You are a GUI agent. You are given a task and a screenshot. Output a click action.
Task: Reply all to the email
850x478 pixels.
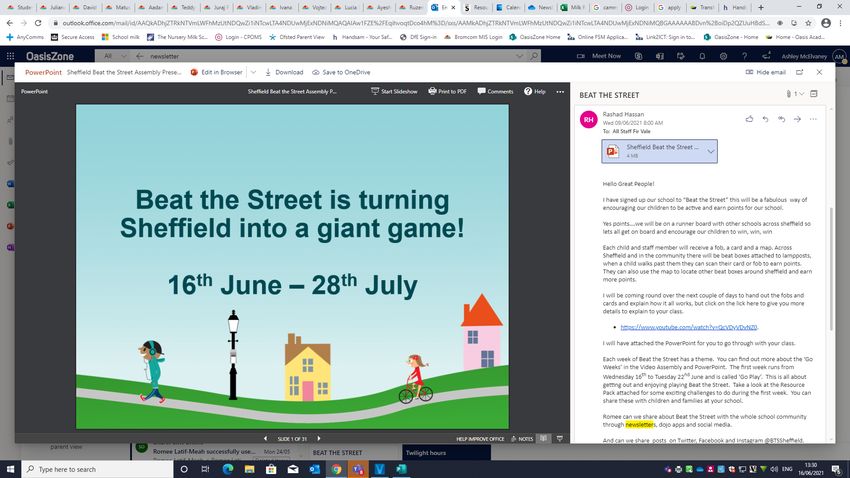pyautogui.click(x=781, y=119)
